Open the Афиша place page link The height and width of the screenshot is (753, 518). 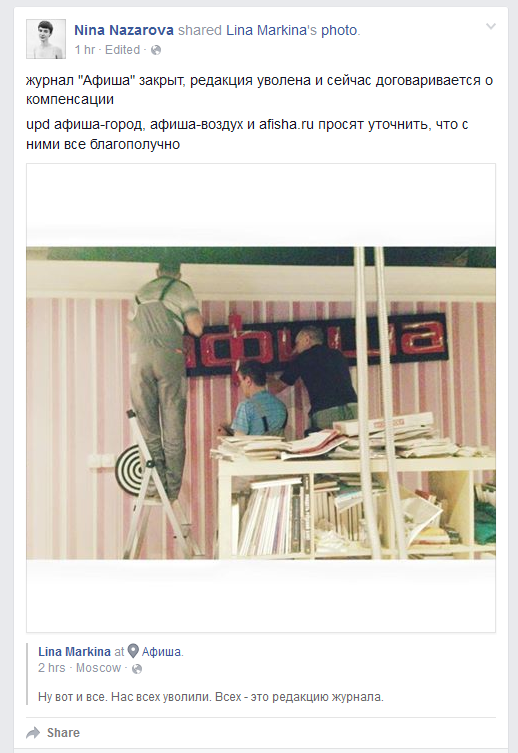[x=162, y=652]
